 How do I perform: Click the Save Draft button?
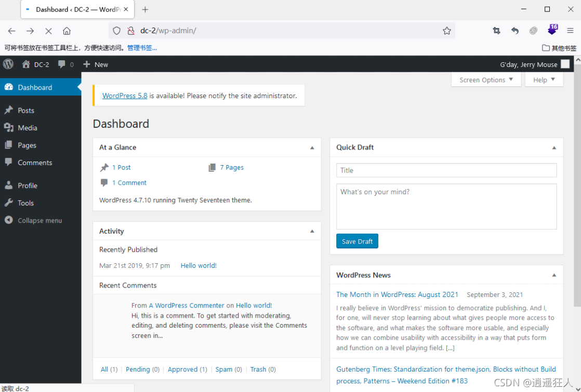(x=357, y=241)
